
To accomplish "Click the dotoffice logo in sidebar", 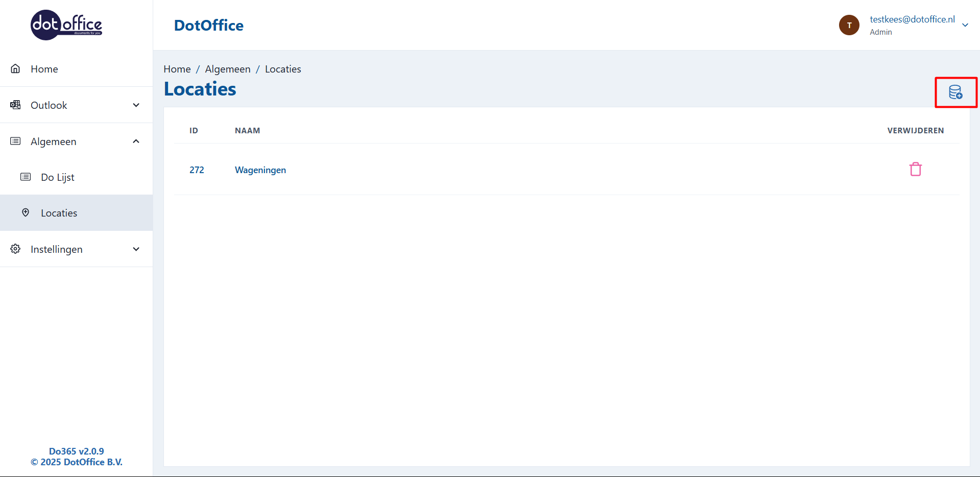I will pyautogui.click(x=66, y=25).
